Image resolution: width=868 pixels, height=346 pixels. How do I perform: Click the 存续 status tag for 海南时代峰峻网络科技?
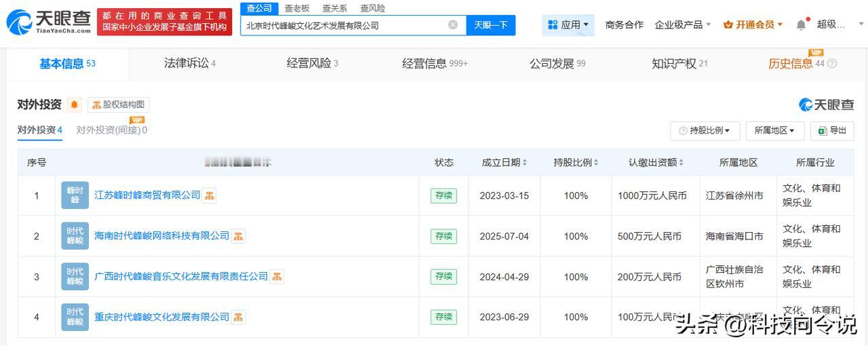coord(443,236)
